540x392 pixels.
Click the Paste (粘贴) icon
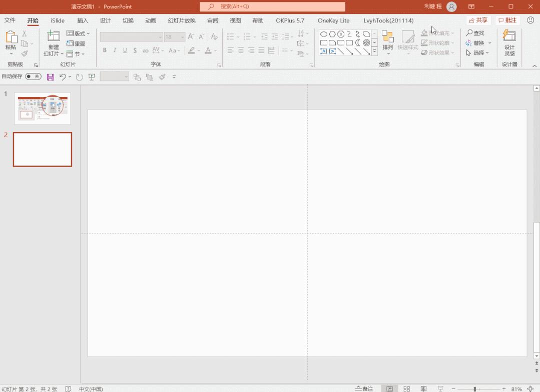click(x=11, y=38)
